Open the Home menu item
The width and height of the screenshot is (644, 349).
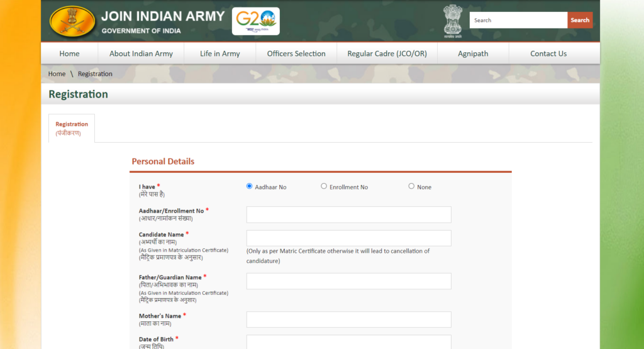pyautogui.click(x=69, y=53)
